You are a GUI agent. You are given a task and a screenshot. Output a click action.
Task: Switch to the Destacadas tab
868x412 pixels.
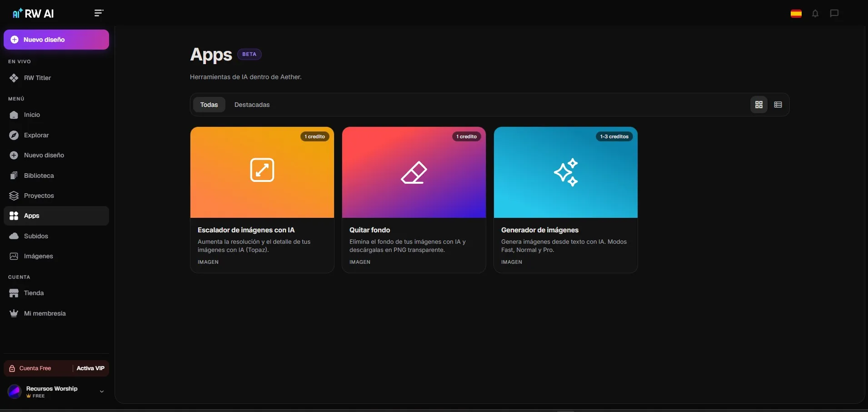click(252, 105)
